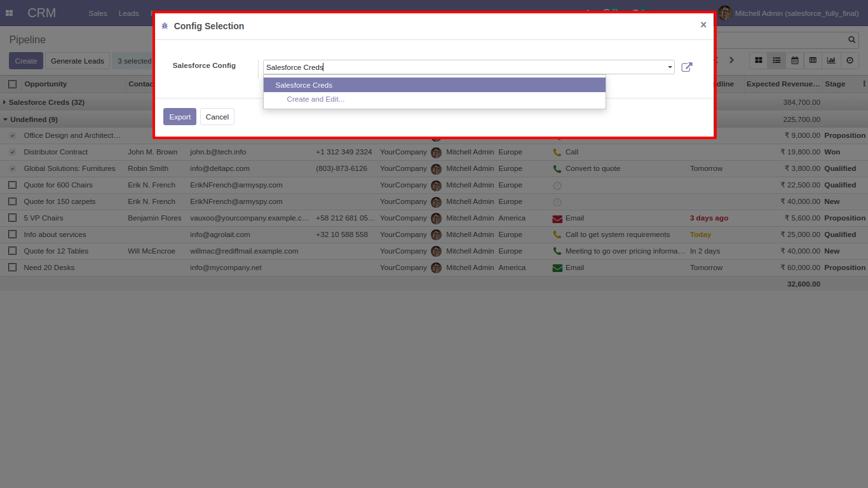
Task: Click clock activity icon for Quote for 150 carpets
Action: tap(557, 202)
